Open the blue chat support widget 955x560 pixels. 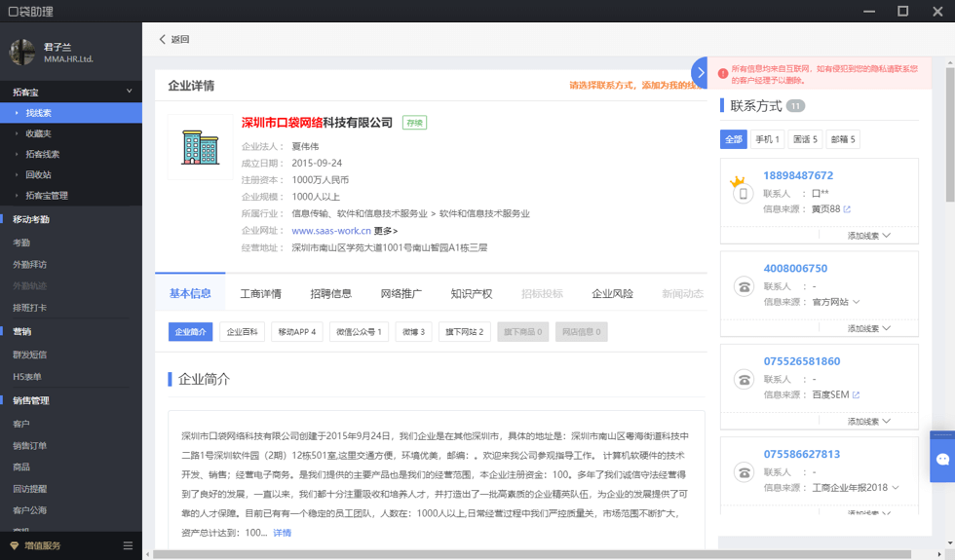[x=942, y=458]
